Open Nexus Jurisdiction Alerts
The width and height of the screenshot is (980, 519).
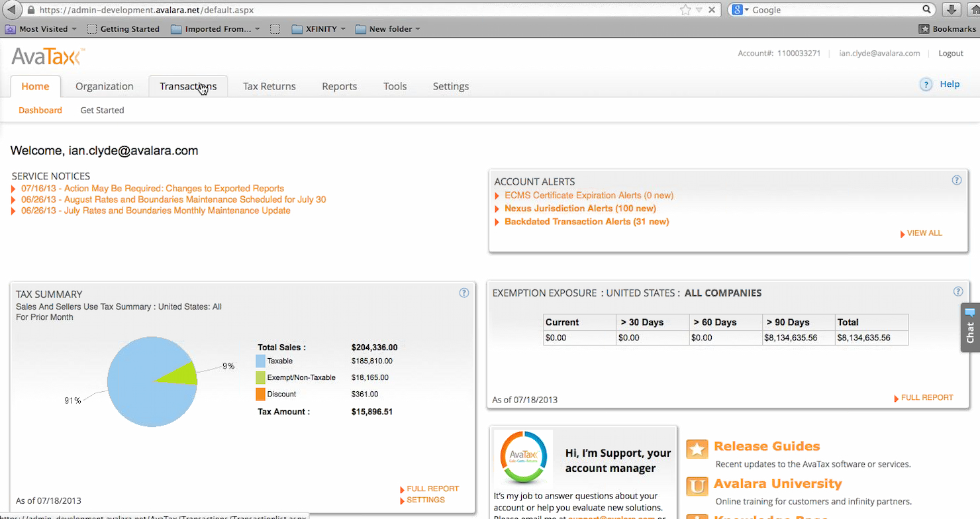[580, 209]
